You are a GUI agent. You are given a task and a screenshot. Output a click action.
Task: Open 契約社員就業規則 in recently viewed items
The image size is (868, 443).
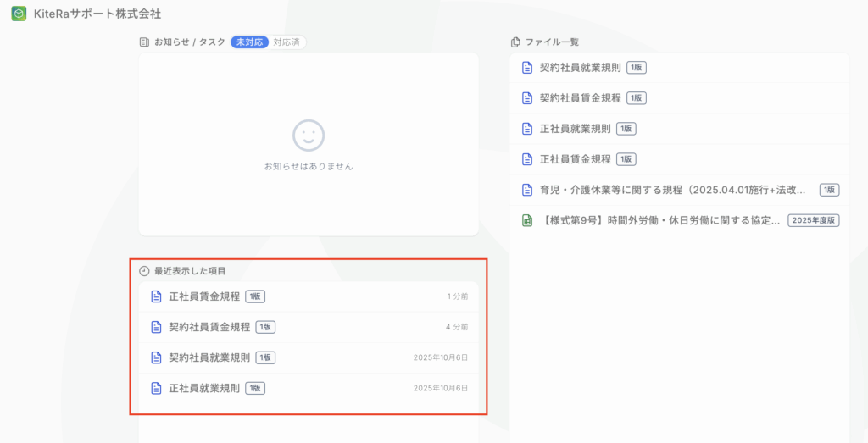tap(209, 357)
